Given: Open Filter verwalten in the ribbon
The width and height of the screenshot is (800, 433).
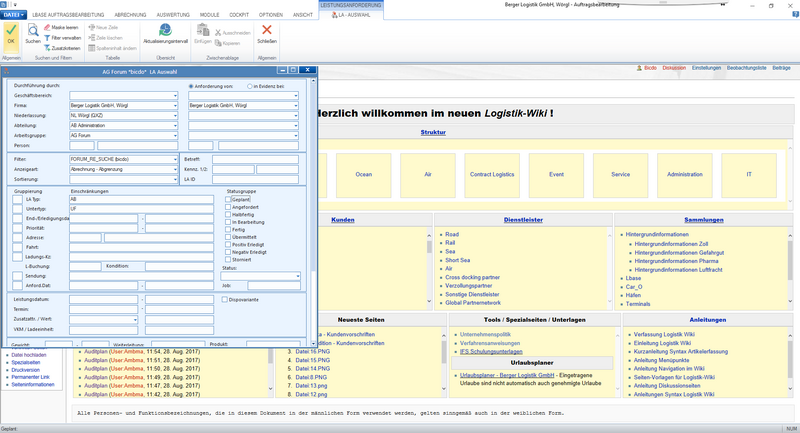Looking at the screenshot, I should coord(62,38).
